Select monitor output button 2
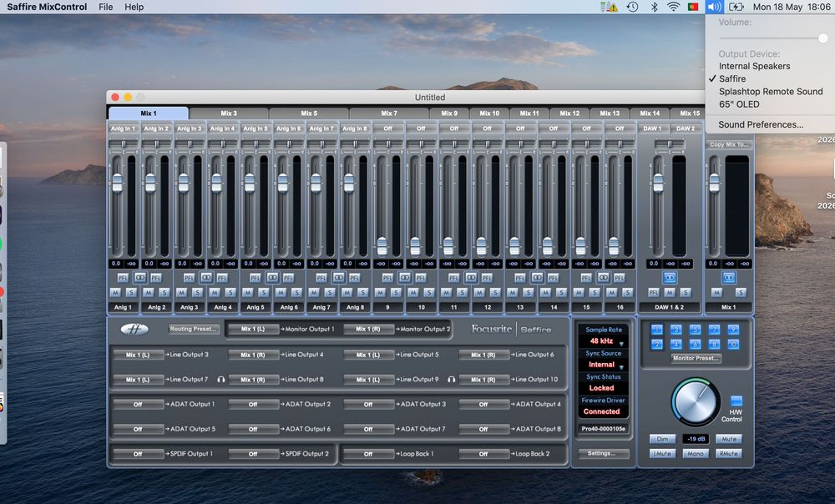 click(x=656, y=345)
